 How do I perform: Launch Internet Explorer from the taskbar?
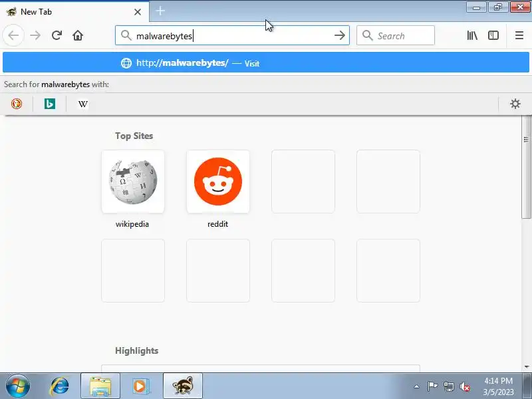pyautogui.click(x=59, y=386)
